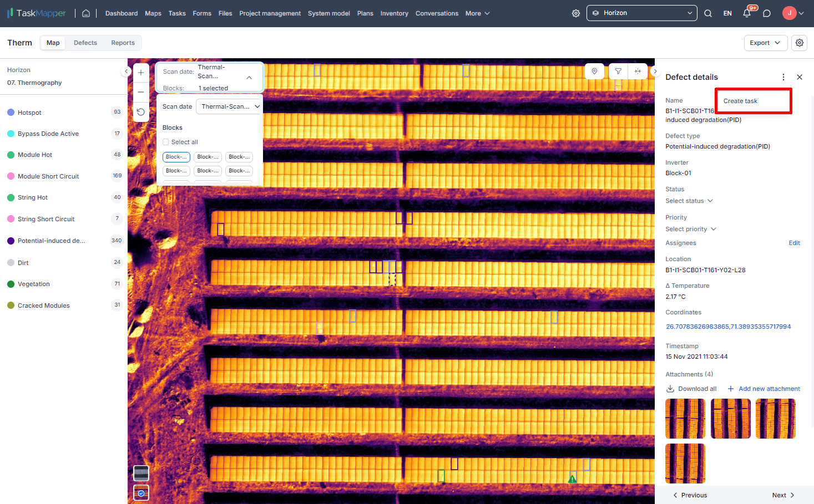Switch to the Defects tab
The image size is (814, 504).
click(85, 43)
